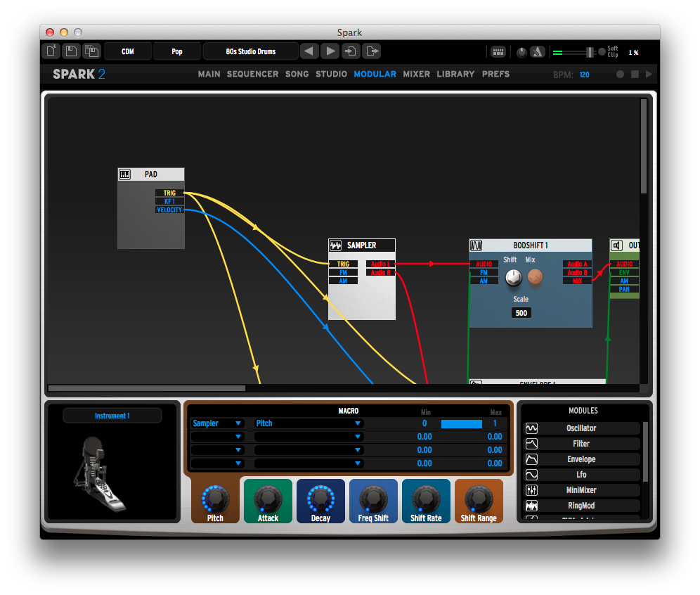Click the 80s Studio Drums preset button
This screenshot has width=700, height=595.
[x=249, y=51]
